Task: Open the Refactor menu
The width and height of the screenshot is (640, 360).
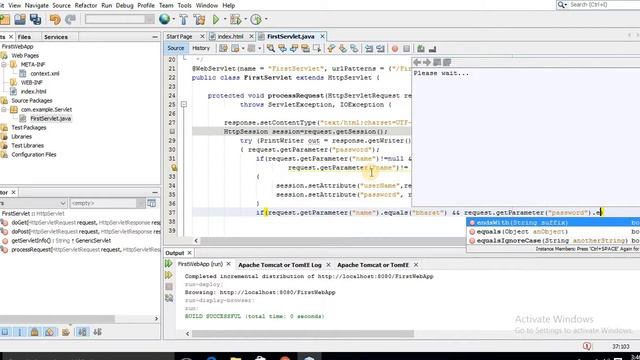Action: pyautogui.click(x=86, y=5)
